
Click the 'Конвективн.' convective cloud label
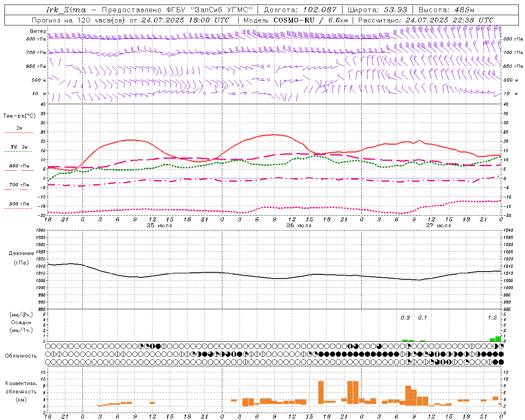(x=21, y=383)
